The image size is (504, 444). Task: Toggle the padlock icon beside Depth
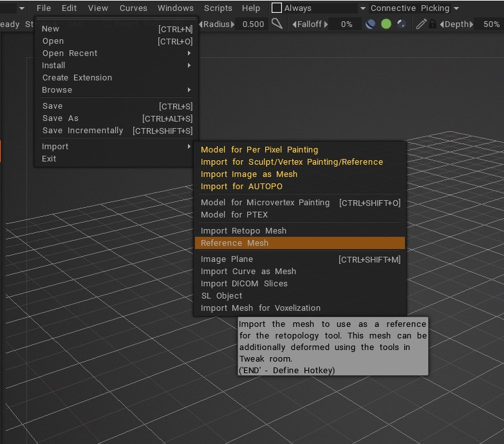point(433,24)
